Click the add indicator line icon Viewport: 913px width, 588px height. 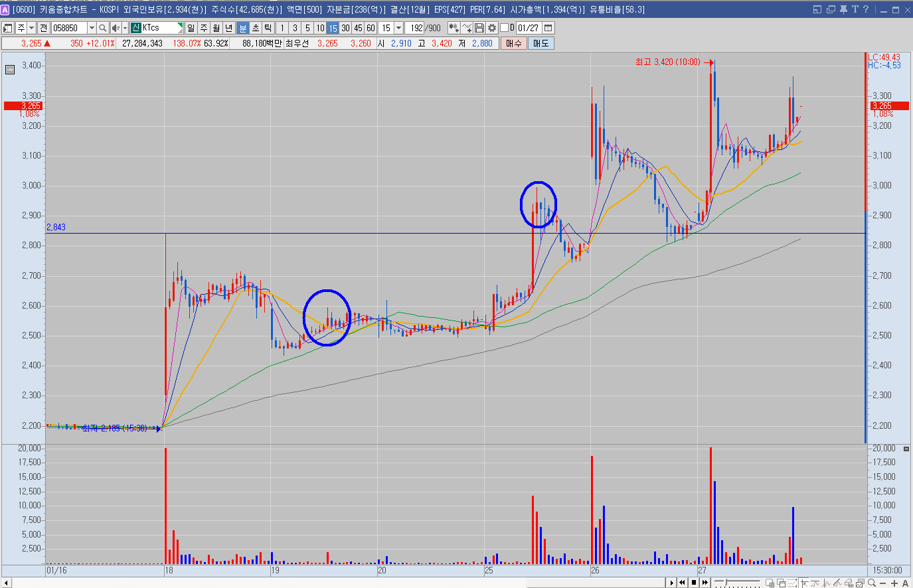pyautogui.click(x=467, y=28)
